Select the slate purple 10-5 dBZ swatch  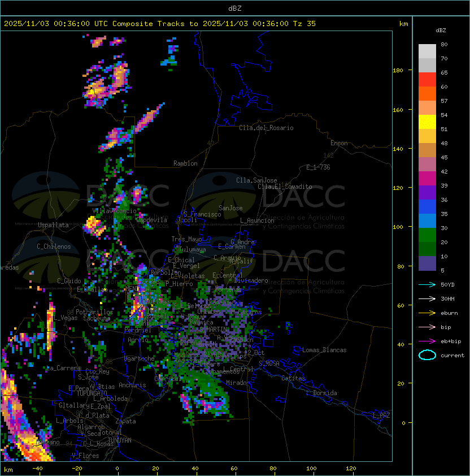427,263
